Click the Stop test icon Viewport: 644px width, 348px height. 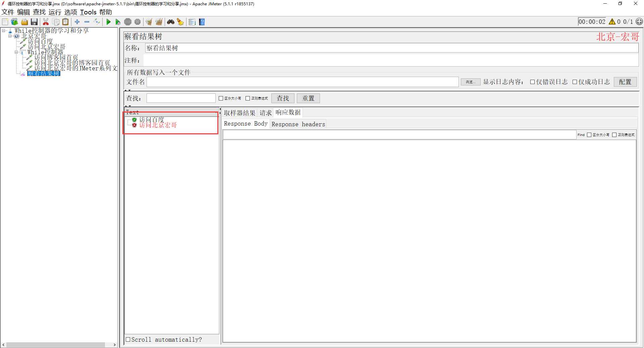click(128, 22)
